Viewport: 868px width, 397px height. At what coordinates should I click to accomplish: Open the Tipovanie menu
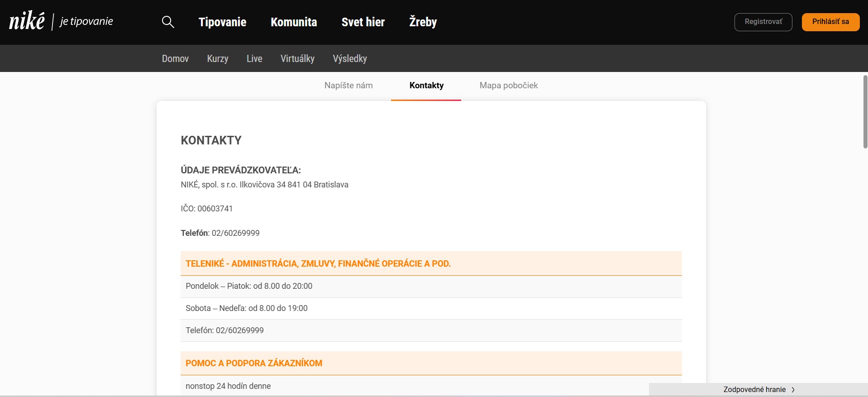tap(222, 22)
